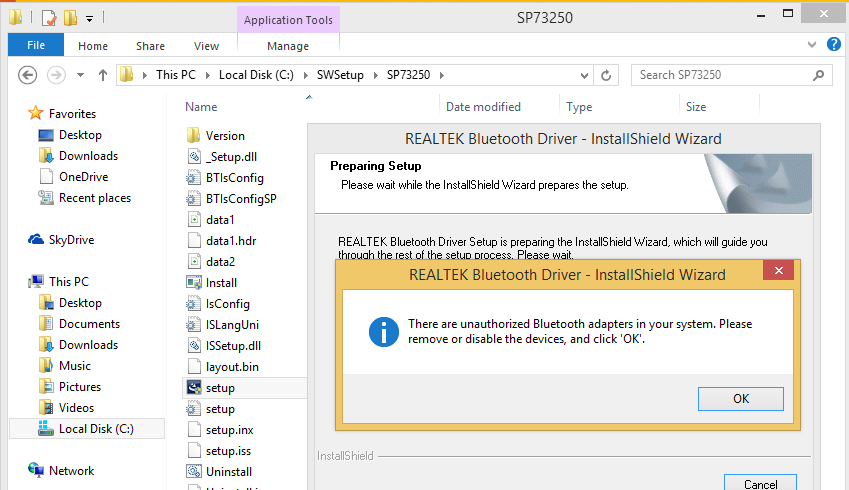Open Pictures folder under This PC

[80, 387]
